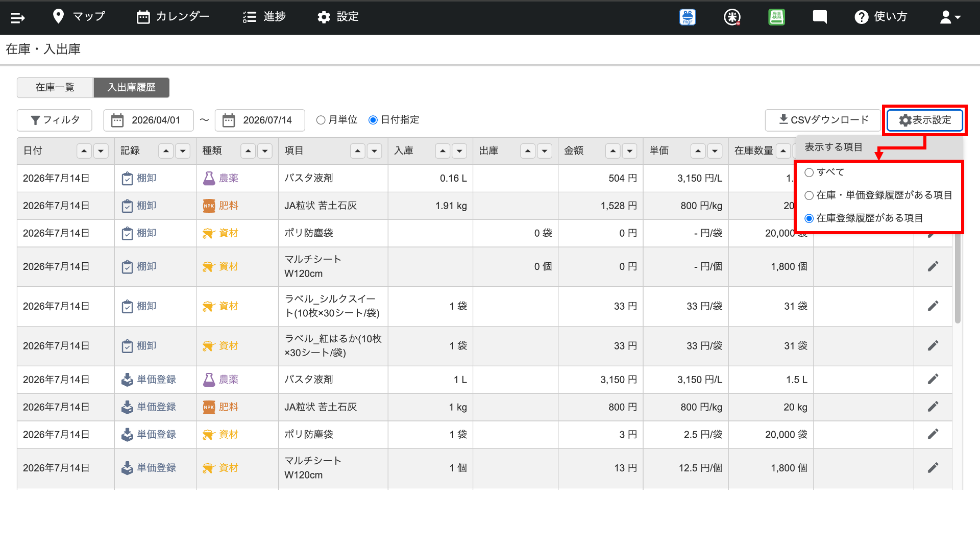Toggle the 表示設定 button
The height and width of the screenshot is (551, 980).
coord(925,120)
